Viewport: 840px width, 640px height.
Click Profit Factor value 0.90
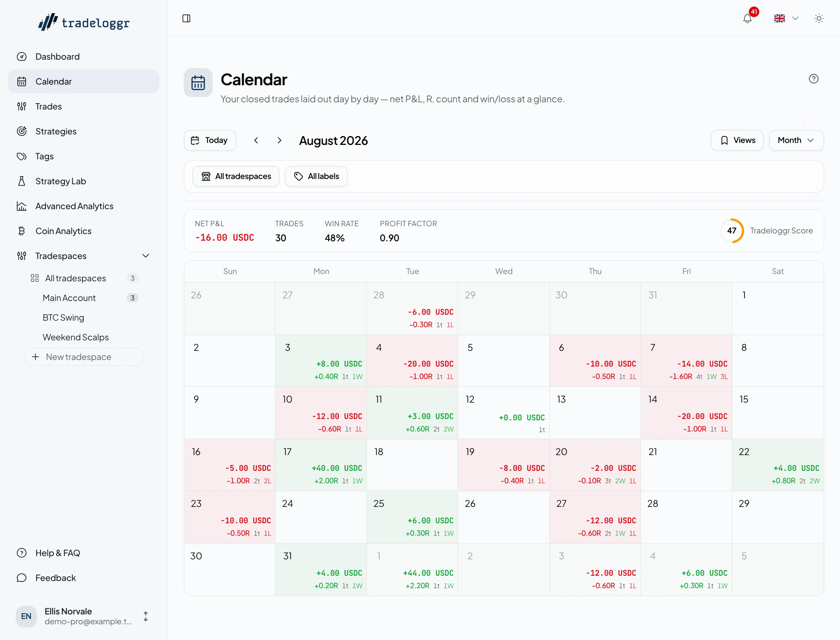[x=389, y=238]
